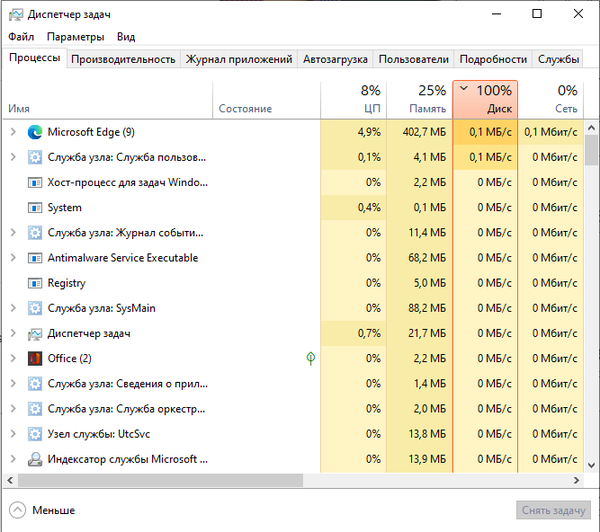Click the Antimalware Service Executable icon
Screen dimensions: 600x532
35,258
